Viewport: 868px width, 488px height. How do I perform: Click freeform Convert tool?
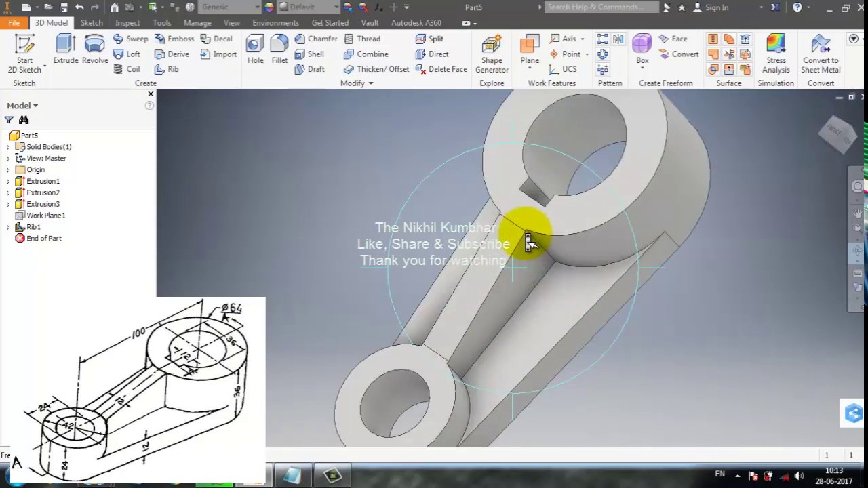[678, 54]
